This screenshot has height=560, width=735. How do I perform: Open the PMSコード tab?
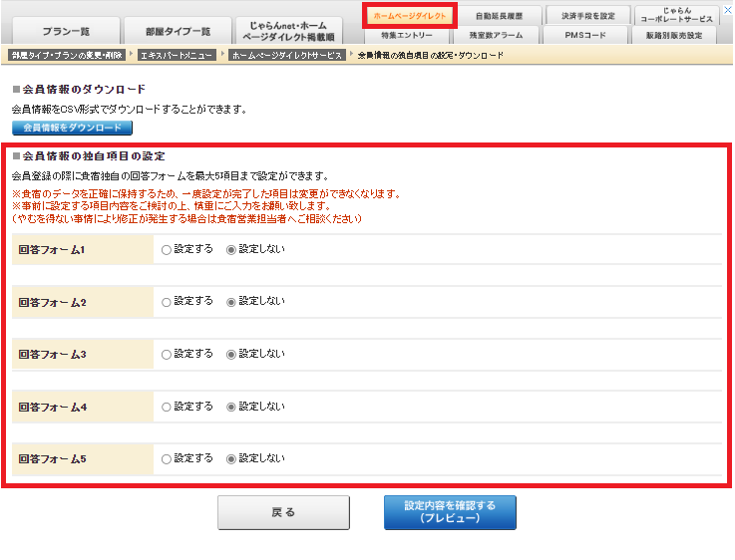click(588, 36)
